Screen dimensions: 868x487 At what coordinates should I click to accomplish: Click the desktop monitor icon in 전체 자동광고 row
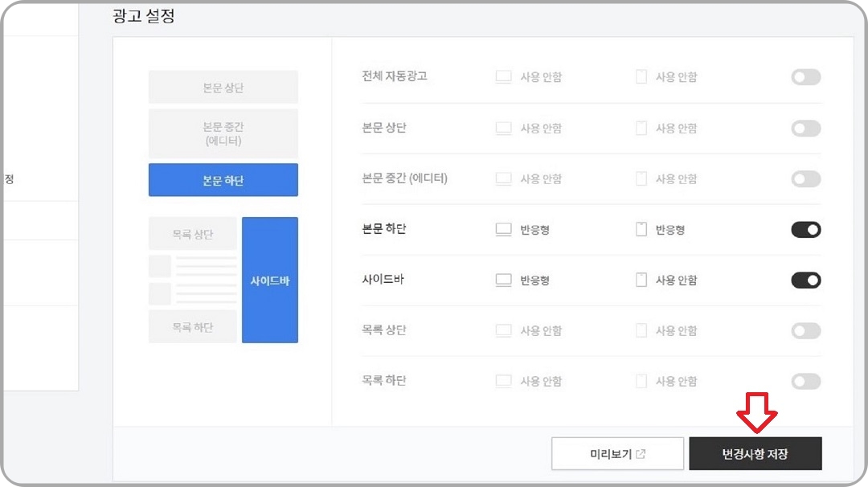click(503, 76)
